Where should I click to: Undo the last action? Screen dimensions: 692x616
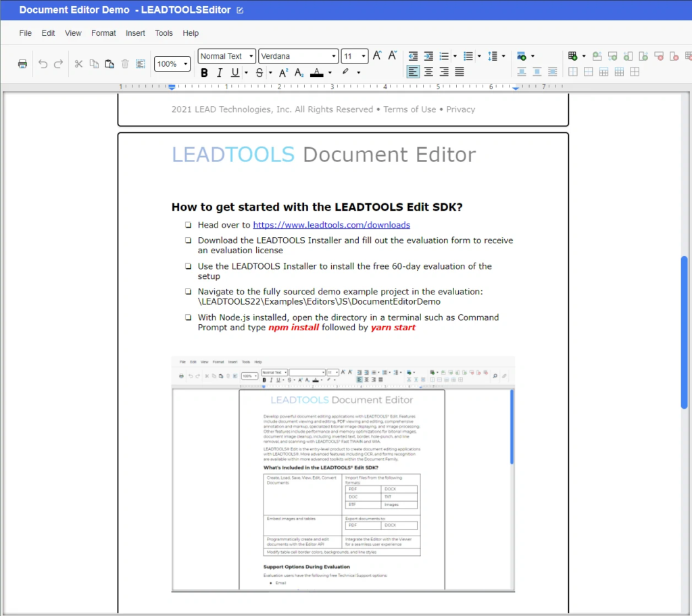click(x=43, y=63)
